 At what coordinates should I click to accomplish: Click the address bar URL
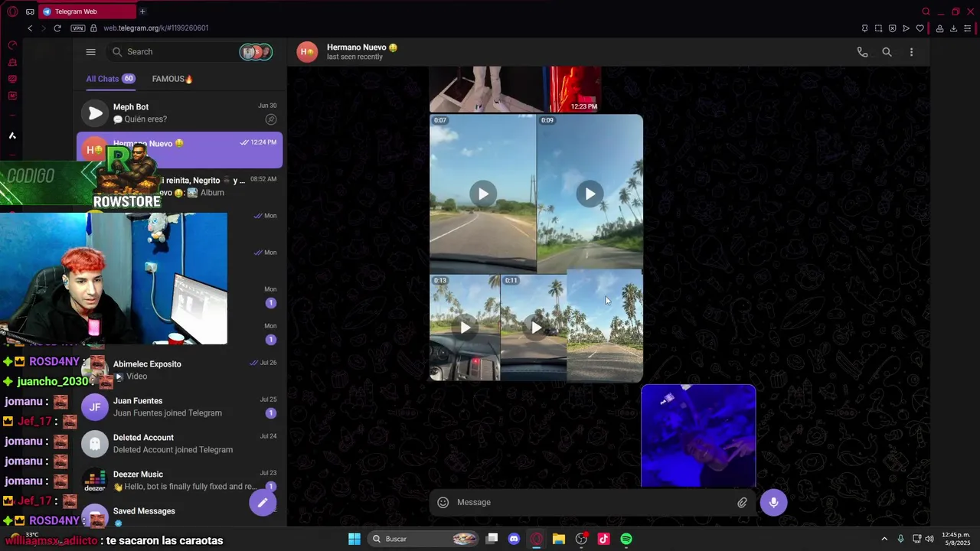tap(156, 28)
